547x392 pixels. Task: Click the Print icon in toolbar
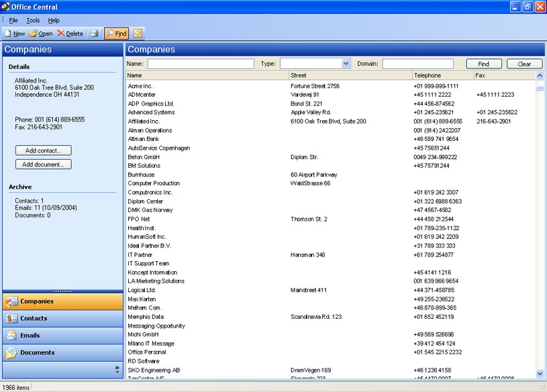94,34
